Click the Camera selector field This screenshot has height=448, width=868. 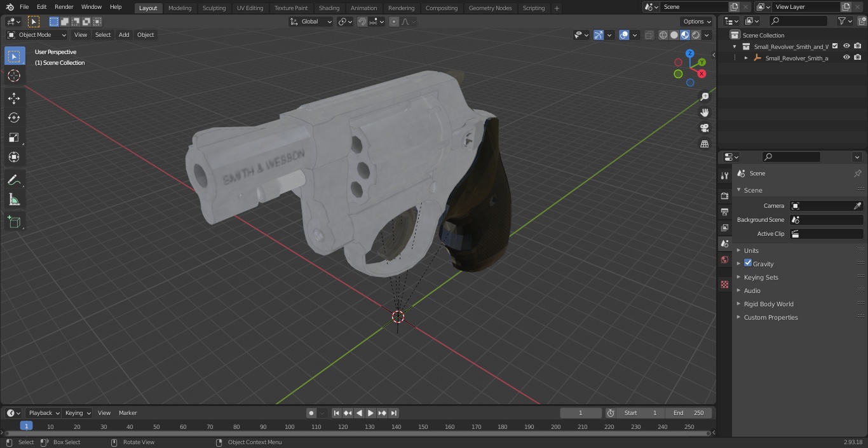pos(826,206)
